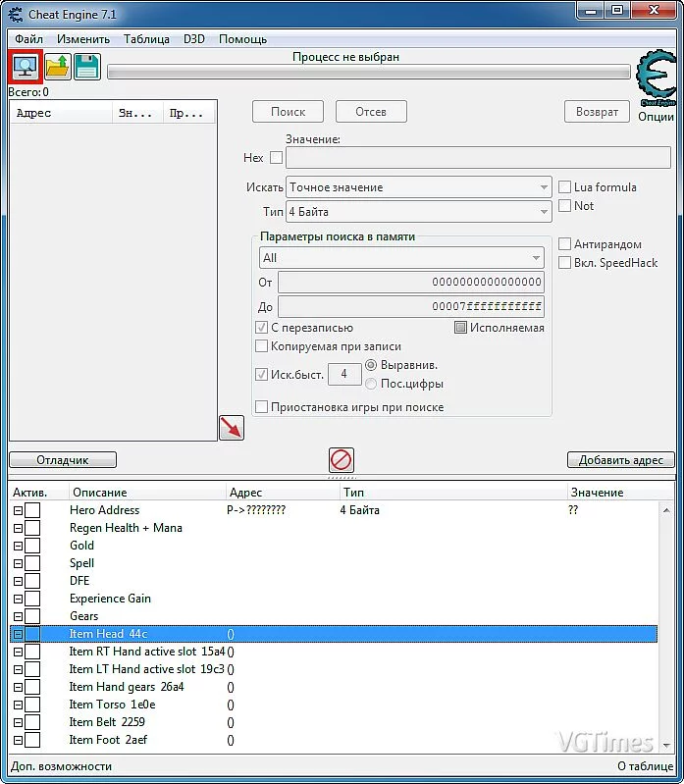Activate Item Torso 1e0e checkbox
Viewport: 684px width, 784px height.
point(32,705)
